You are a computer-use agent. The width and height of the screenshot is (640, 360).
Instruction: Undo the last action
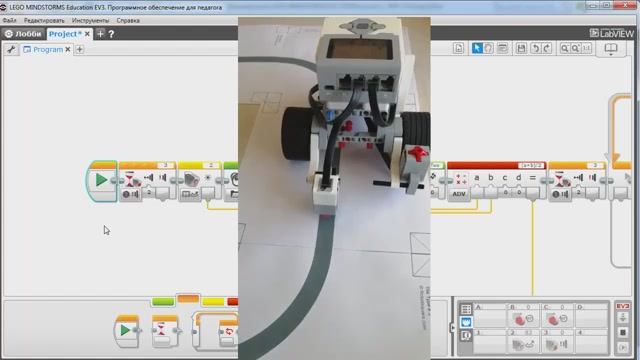(535, 48)
